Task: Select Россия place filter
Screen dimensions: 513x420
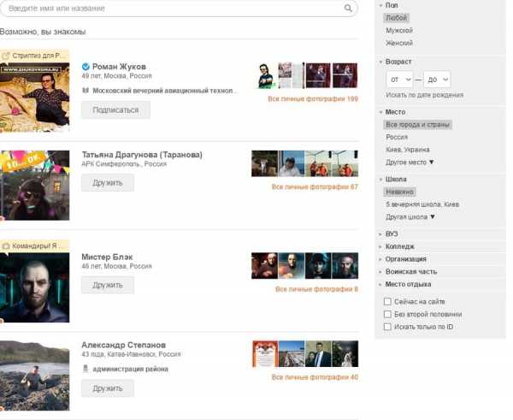Action: [x=397, y=137]
